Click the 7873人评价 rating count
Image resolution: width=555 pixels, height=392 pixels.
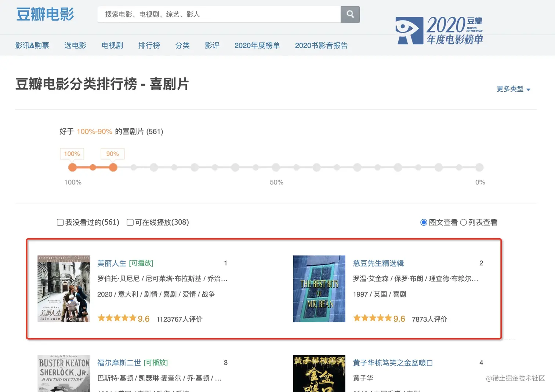429,319
